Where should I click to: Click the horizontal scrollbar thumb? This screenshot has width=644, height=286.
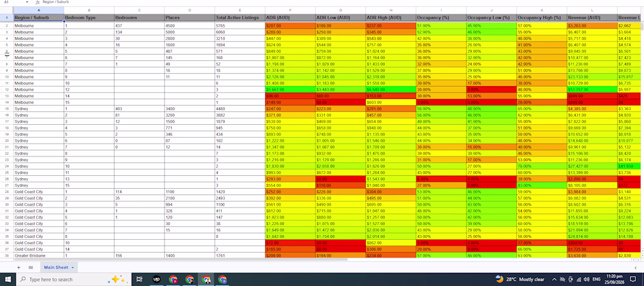(x=181, y=260)
